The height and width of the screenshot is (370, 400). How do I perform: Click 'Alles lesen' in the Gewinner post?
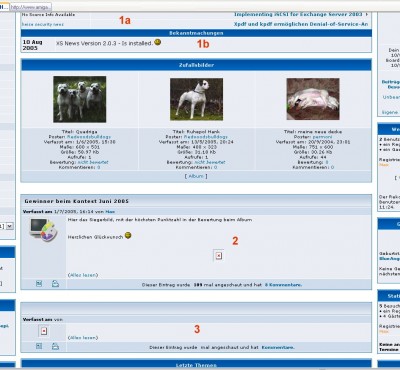[x=83, y=275]
